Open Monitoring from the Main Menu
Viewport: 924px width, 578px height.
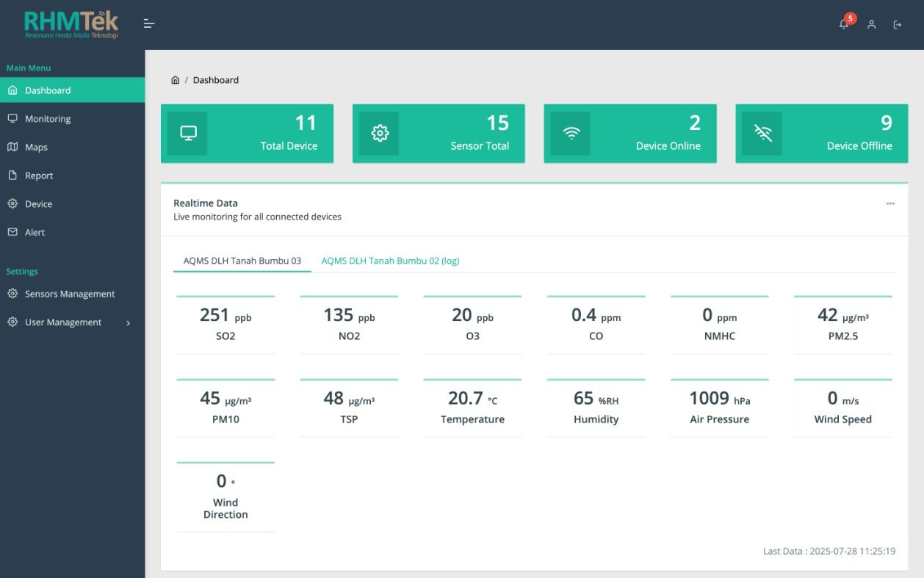point(48,118)
